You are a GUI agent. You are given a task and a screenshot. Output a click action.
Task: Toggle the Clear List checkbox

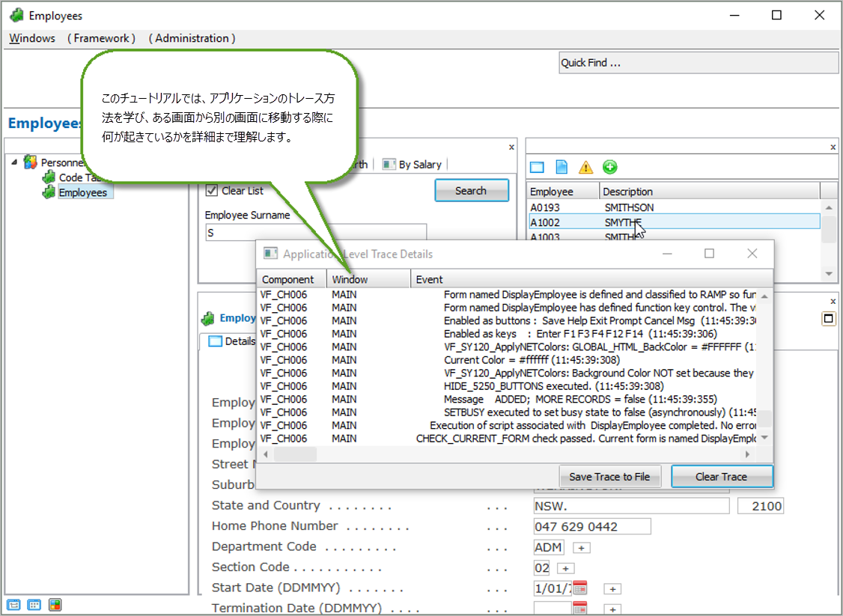(212, 190)
